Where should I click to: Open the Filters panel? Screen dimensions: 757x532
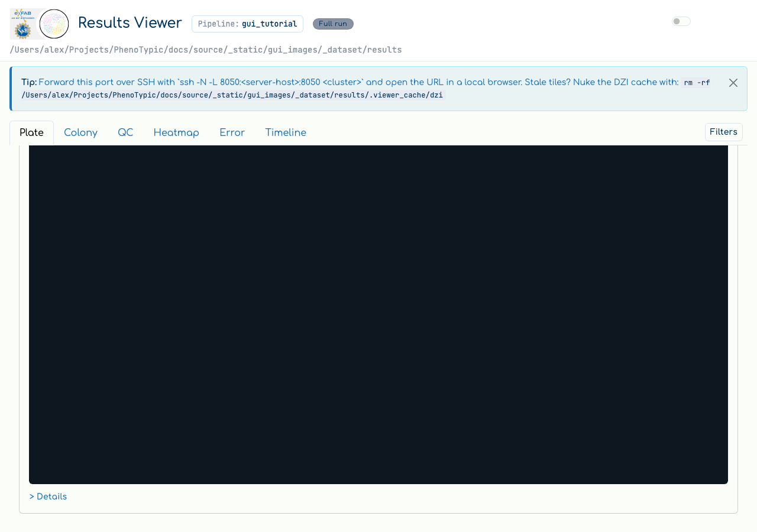(723, 132)
